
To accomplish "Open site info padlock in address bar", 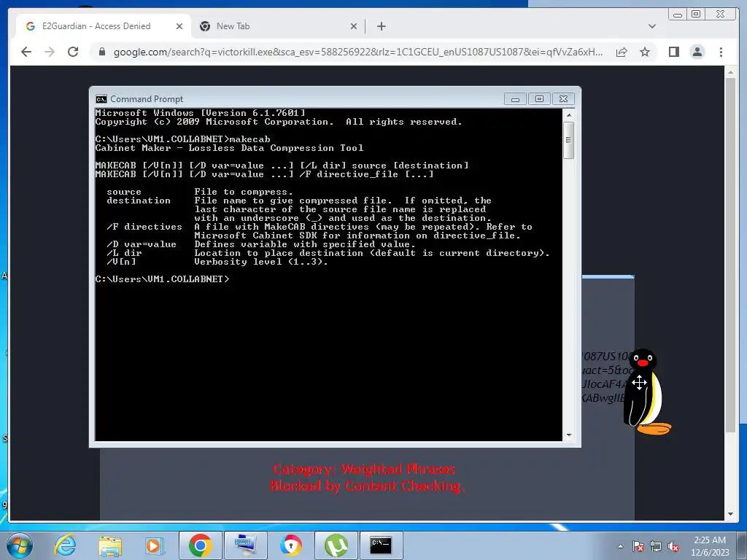I will [101, 52].
